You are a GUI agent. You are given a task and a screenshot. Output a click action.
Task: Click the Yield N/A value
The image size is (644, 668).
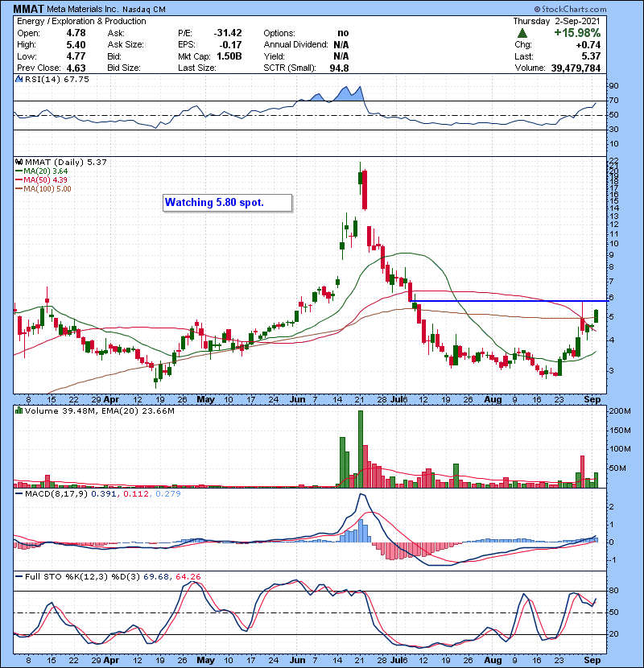click(341, 56)
